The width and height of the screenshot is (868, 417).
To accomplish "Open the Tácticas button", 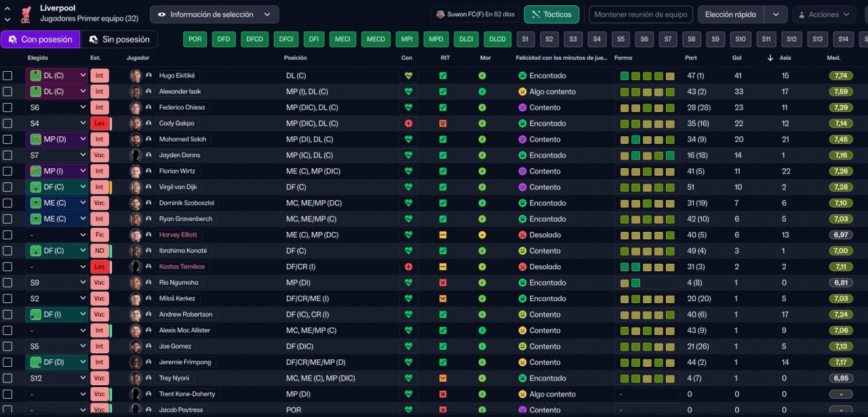I will [552, 14].
